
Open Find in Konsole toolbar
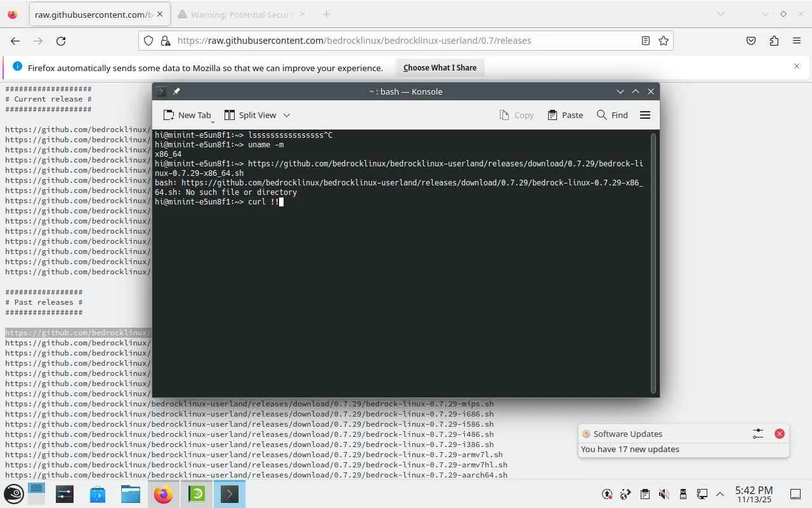[x=612, y=115]
